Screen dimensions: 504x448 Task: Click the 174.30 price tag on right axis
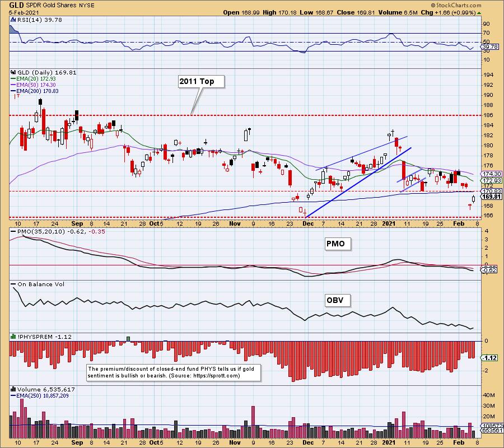click(x=492, y=174)
